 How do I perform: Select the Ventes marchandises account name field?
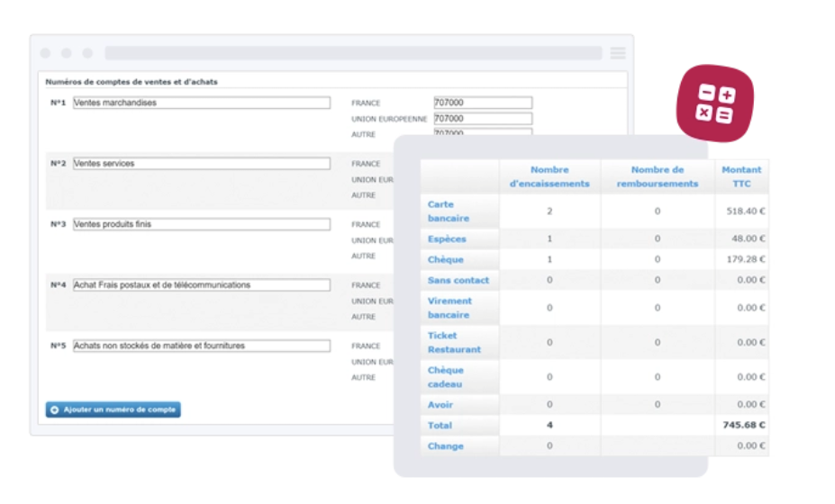pos(201,103)
